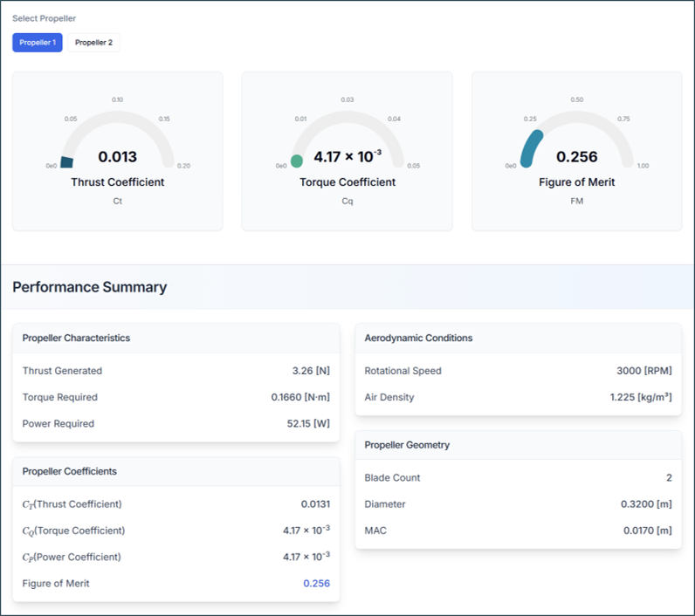The height and width of the screenshot is (616, 695).
Task: Select the Propeller 1 button
Action: [38, 42]
